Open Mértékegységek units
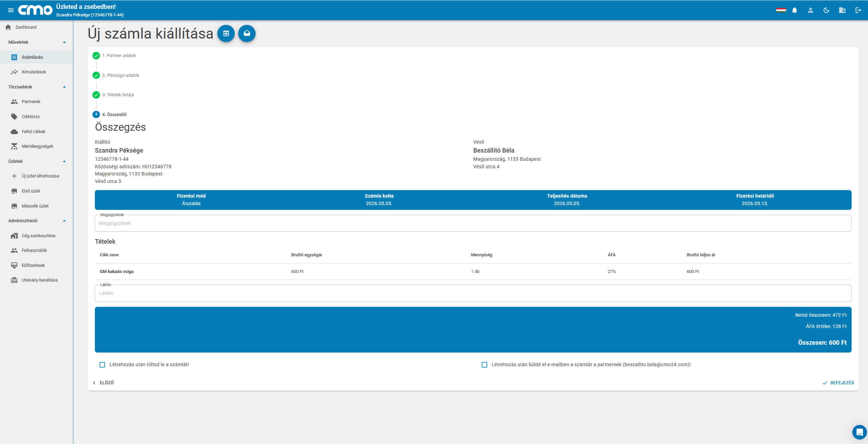 click(x=37, y=146)
